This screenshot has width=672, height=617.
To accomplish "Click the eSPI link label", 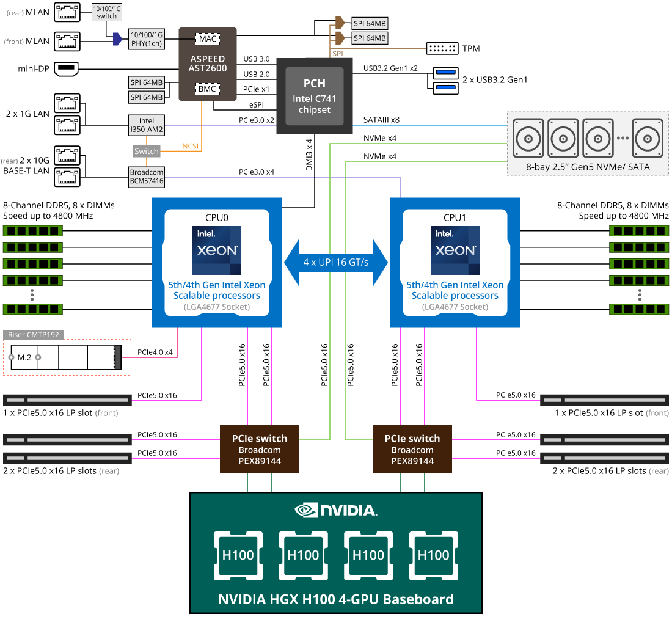I will click(257, 105).
